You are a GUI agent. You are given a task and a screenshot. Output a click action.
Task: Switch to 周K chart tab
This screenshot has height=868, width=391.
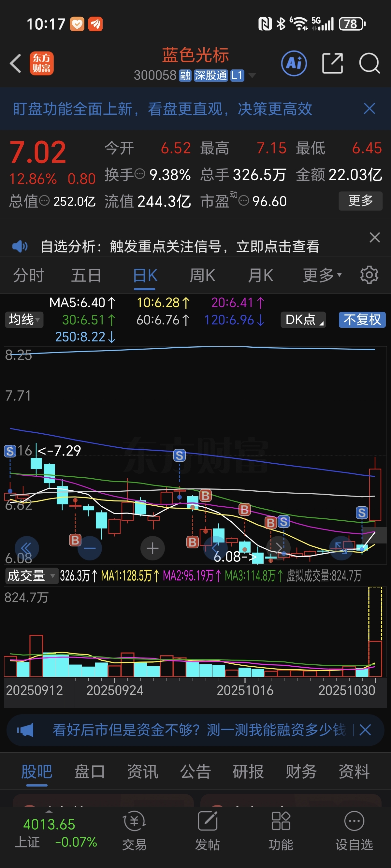point(202,275)
